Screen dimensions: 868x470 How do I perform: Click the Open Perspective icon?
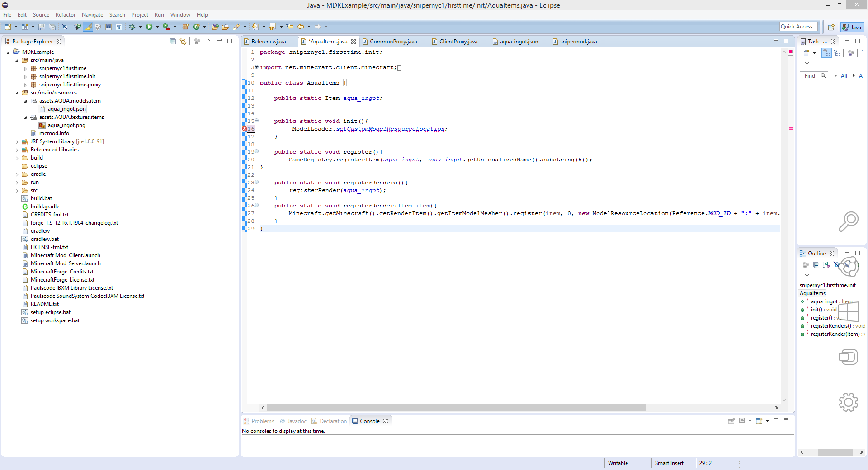click(x=831, y=27)
